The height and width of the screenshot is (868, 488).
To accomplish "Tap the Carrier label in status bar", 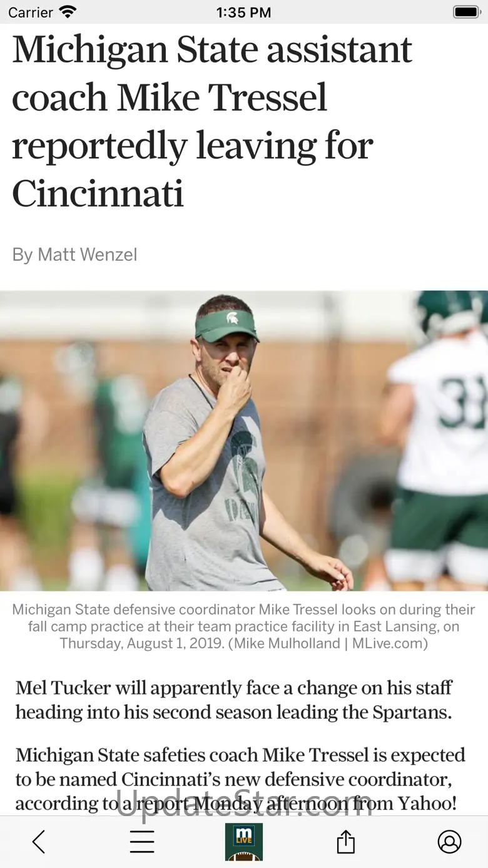I will tap(31, 12).
